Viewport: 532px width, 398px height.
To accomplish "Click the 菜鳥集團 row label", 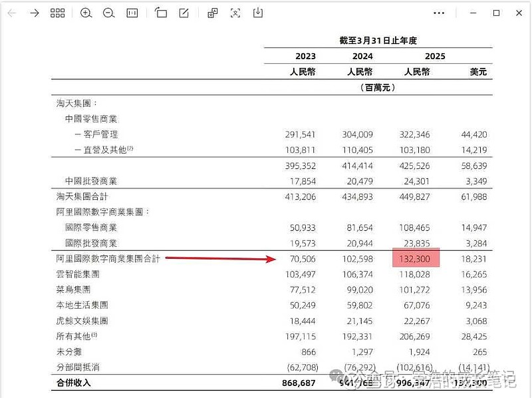I will (x=73, y=290).
